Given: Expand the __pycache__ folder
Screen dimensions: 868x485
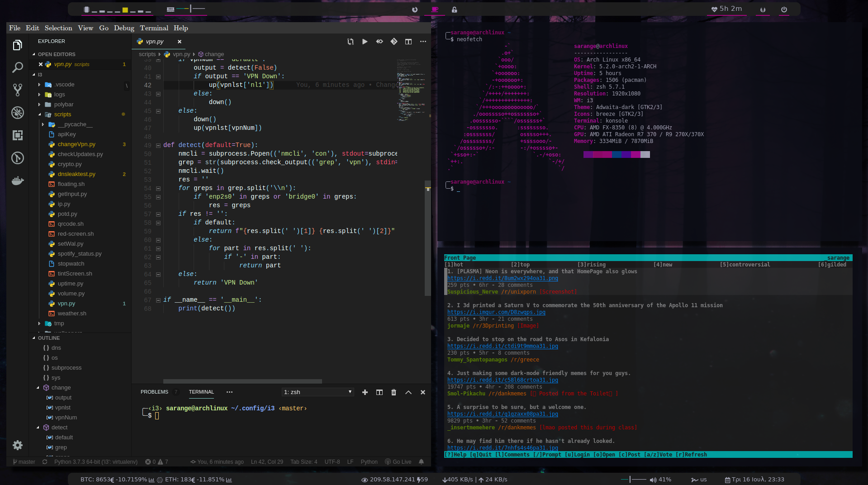Looking at the screenshot, I should coord(43,124).
